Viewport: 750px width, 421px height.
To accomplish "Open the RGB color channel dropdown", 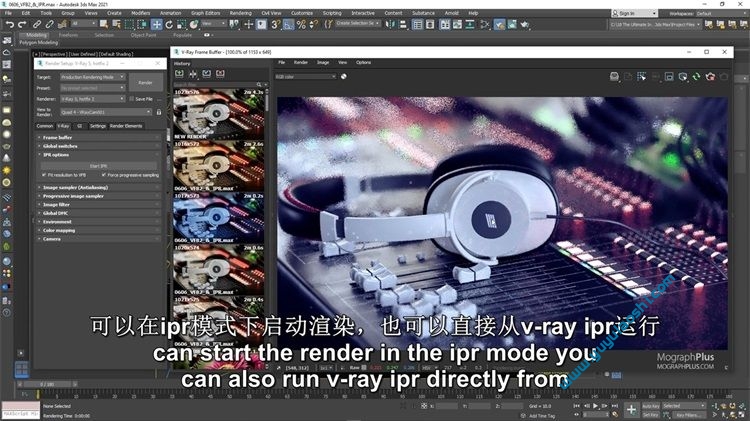I will (306, 77).
